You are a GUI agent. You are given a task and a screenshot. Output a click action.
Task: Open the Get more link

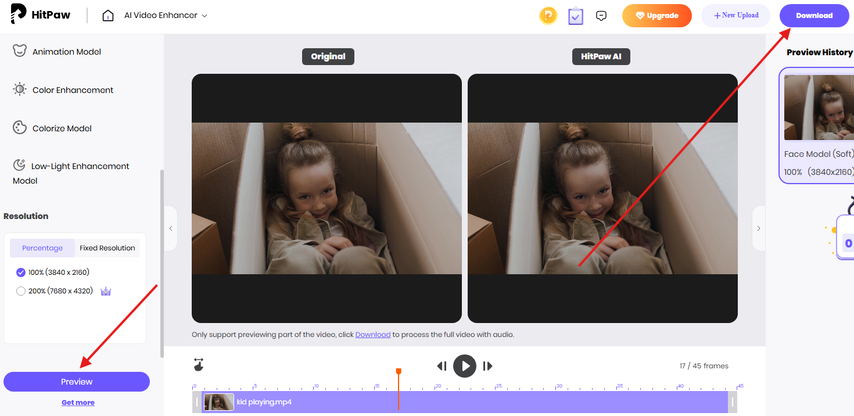coord(78,403)
